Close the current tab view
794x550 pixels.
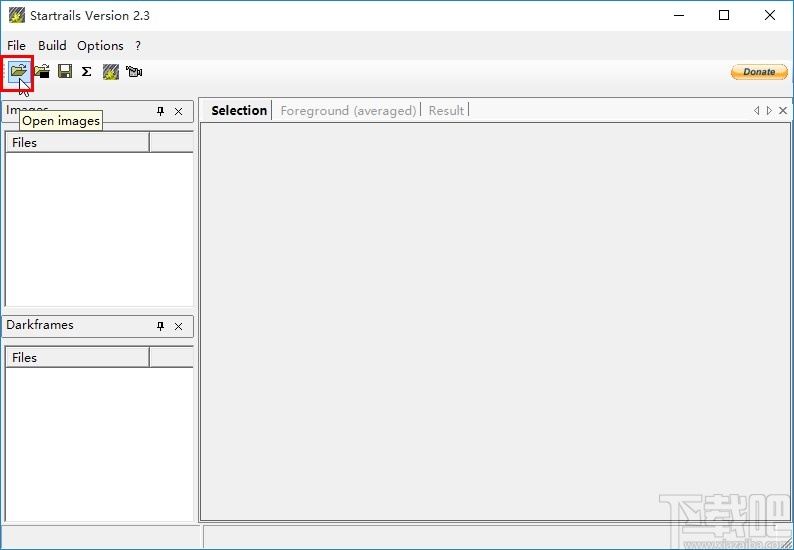click(x=783, y=110)
